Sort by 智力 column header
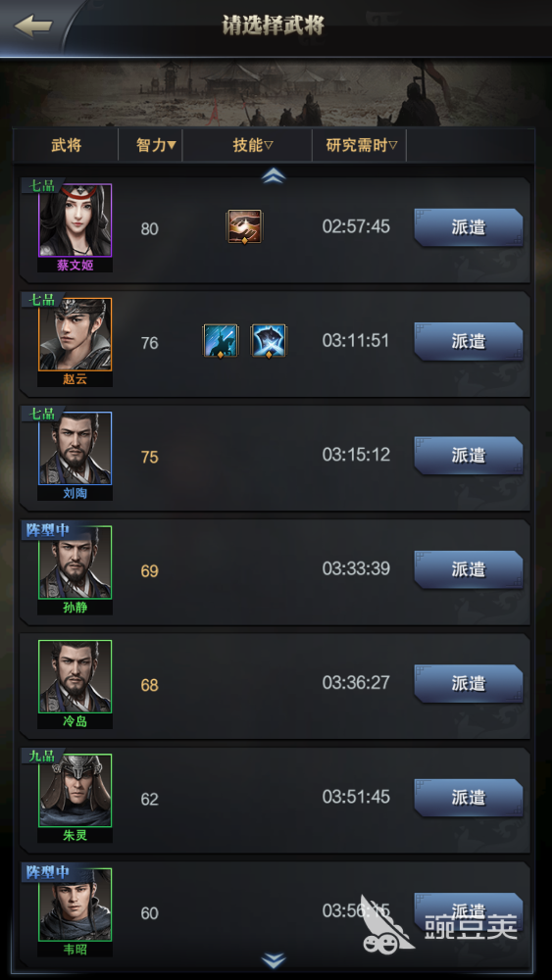Screen dimensions: 552x980 [x=156, y=146]
